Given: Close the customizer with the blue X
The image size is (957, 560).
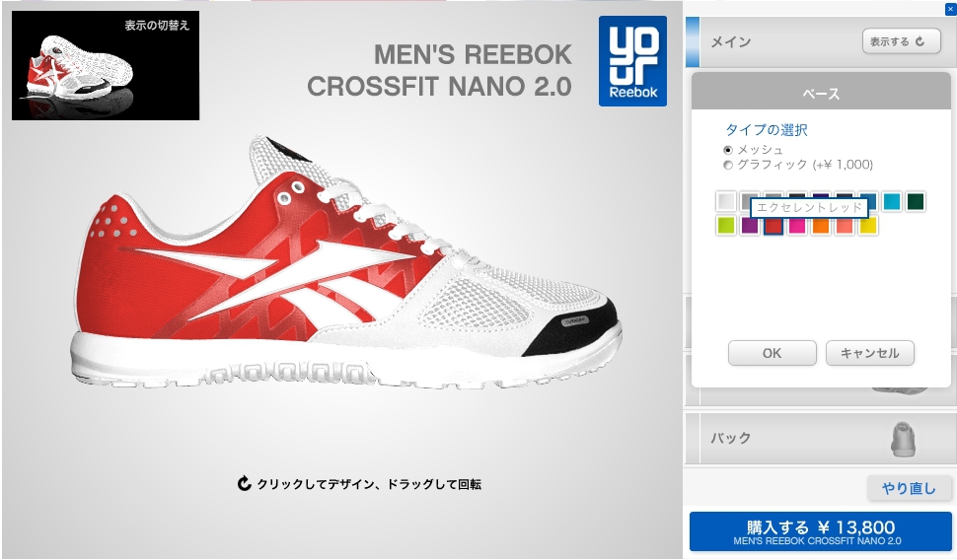Looking at the screenshot, I should click(950, 9).
